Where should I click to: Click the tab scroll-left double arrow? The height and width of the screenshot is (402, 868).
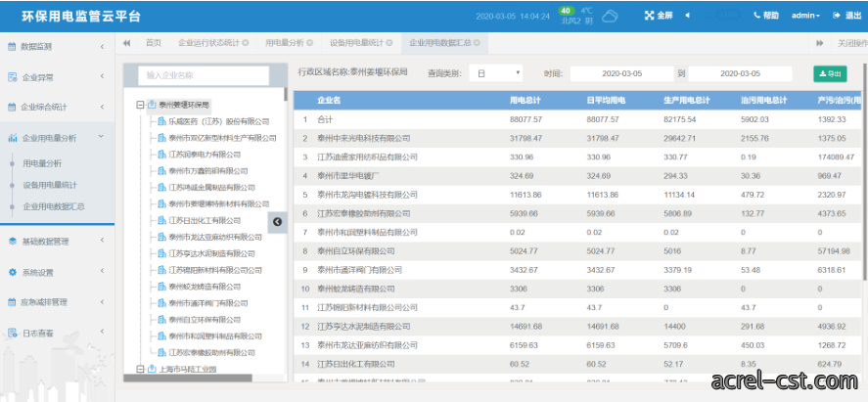click(127, 43)
